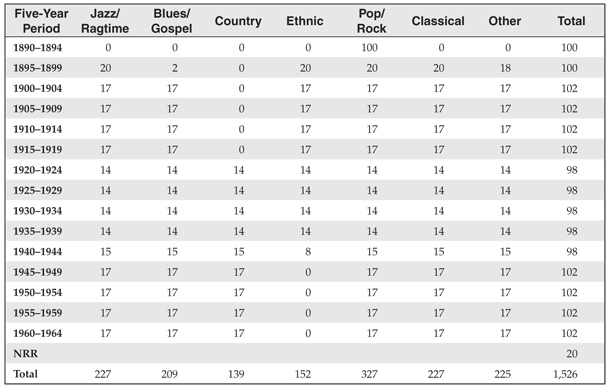
Task: Select the Other column header
Action: (x=505, y=21)
